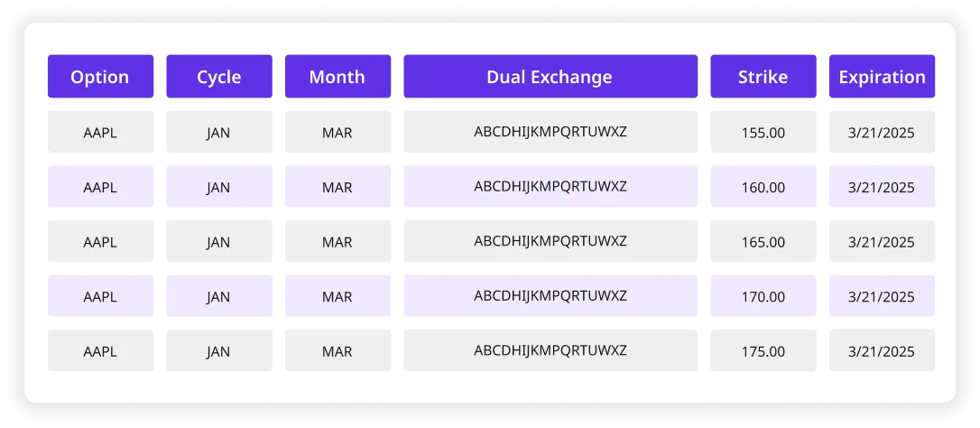
Task: Select the 155.00 strike cell
Action: (763, 132)
